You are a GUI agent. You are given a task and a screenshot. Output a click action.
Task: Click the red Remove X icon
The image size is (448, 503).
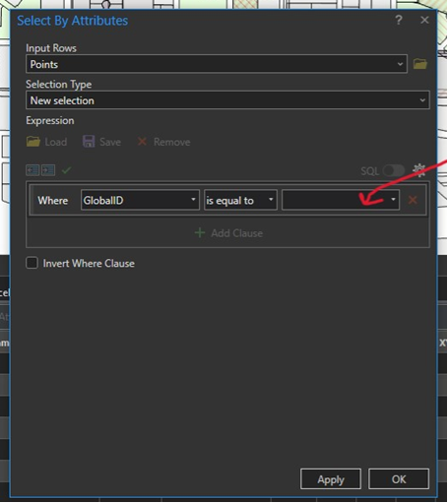(142, 142)
